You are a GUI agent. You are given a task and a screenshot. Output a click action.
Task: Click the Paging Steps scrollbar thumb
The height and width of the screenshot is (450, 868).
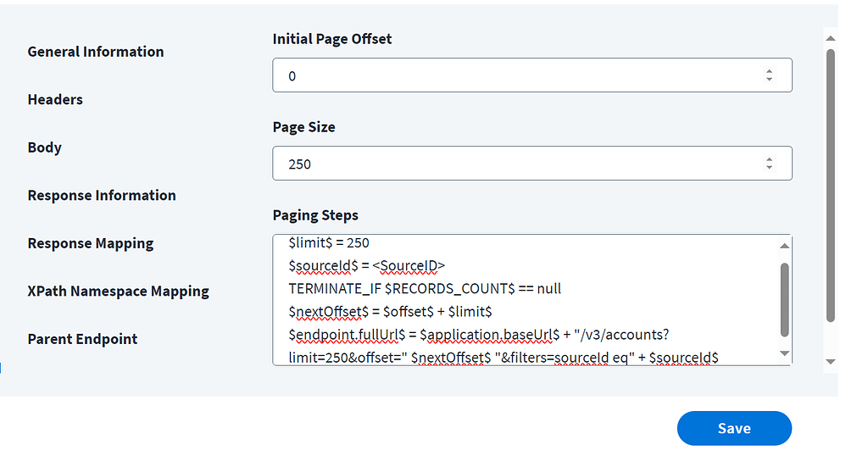(784, 298)
